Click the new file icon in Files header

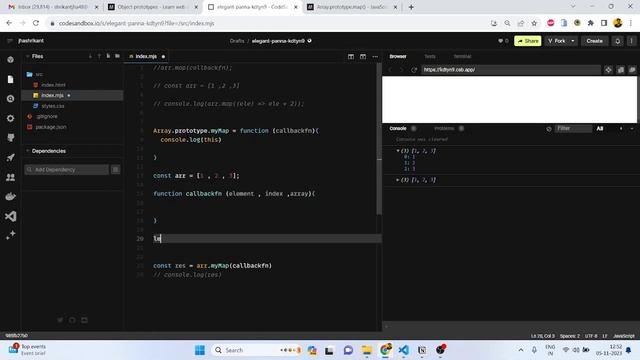108,56
